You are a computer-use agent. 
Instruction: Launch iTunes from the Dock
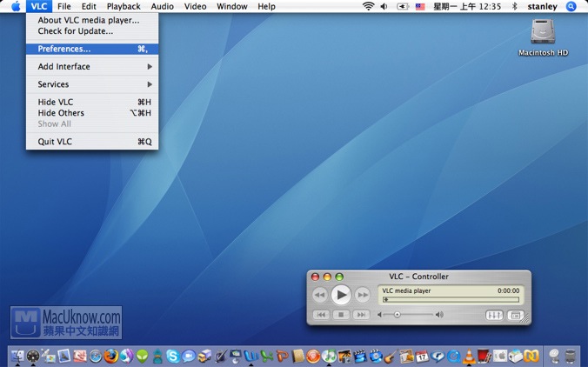pyautogui.click(x=329, y=356)
